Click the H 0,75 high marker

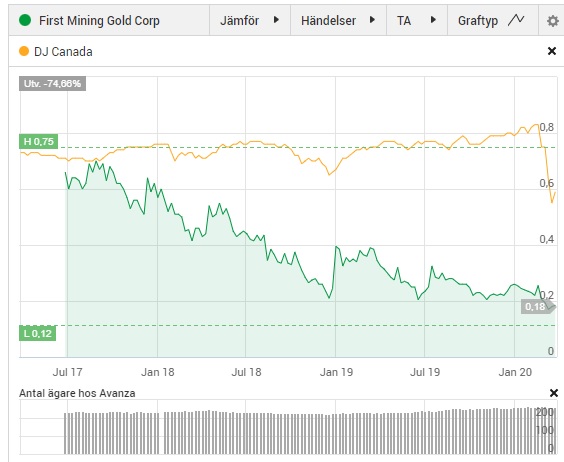point(38,141)
